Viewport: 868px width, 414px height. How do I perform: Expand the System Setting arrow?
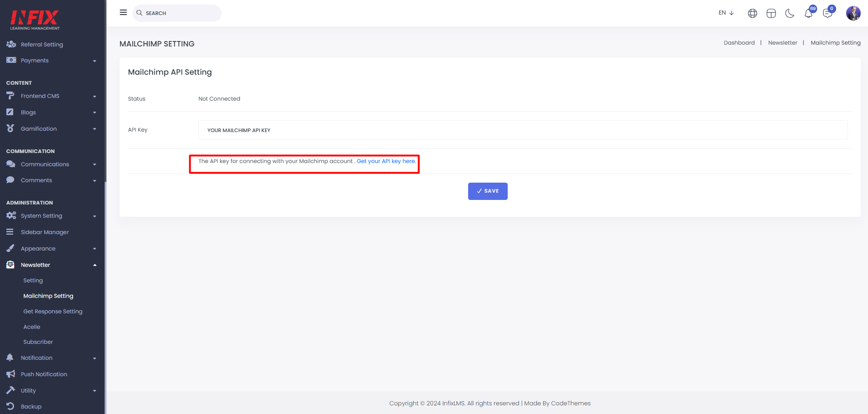[x=95, y=216]
